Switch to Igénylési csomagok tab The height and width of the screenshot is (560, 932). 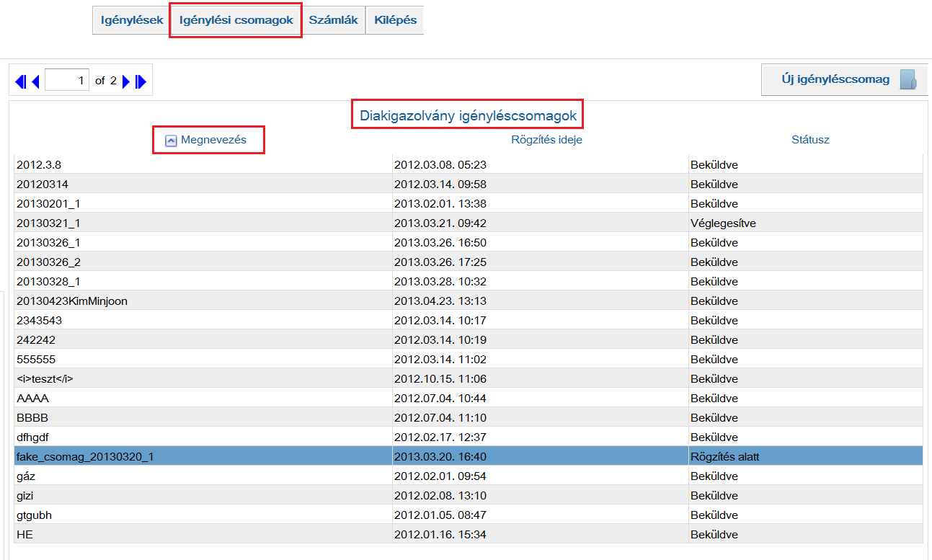pyautogui.click(x=236, y=20)
